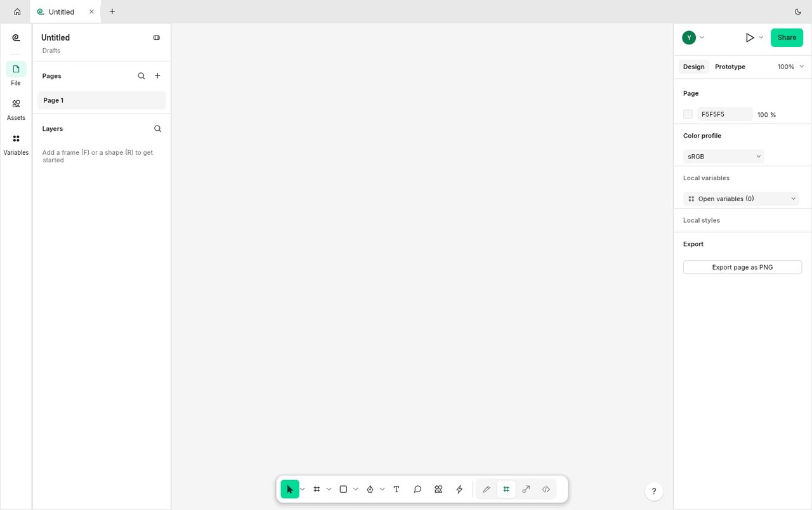812x510 pixels.
Task: Open the Assets sidebar panel
Action: coord(16,109)
